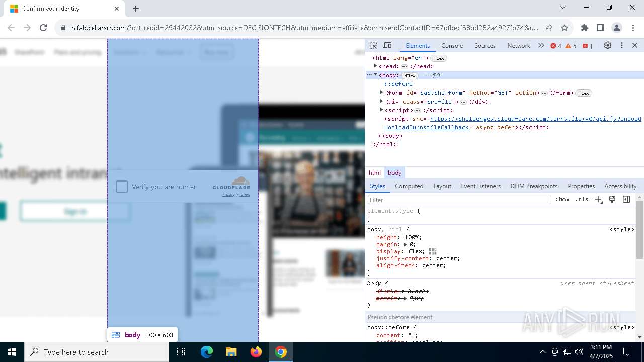Expand the margin 0 shorthand property
The image size is (644, 362).
point(406,244)
